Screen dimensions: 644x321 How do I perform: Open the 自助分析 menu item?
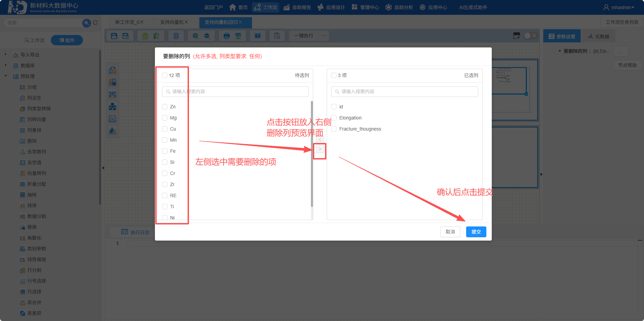point(399,7)
